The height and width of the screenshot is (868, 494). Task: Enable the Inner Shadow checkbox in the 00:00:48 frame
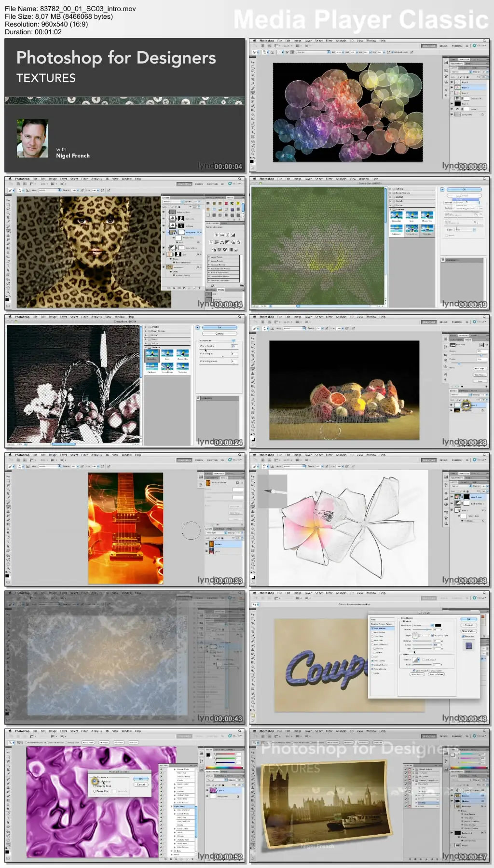point(372,632)
